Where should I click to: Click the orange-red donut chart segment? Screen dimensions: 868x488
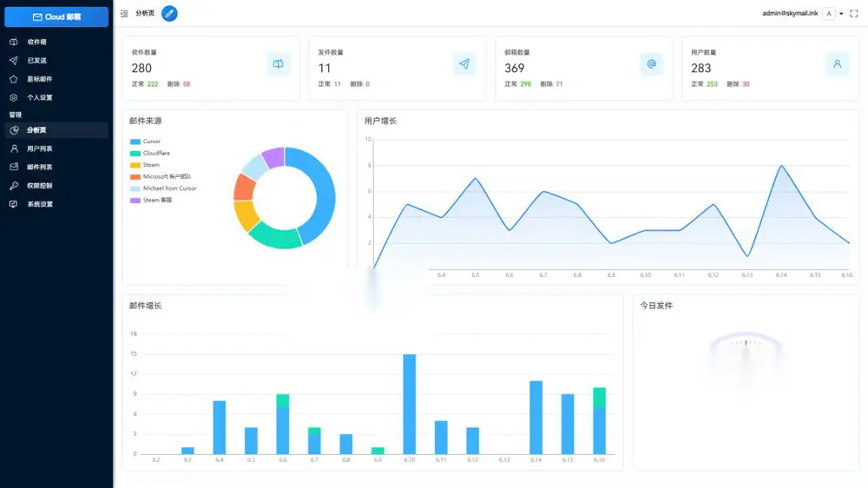coord(244,188)
